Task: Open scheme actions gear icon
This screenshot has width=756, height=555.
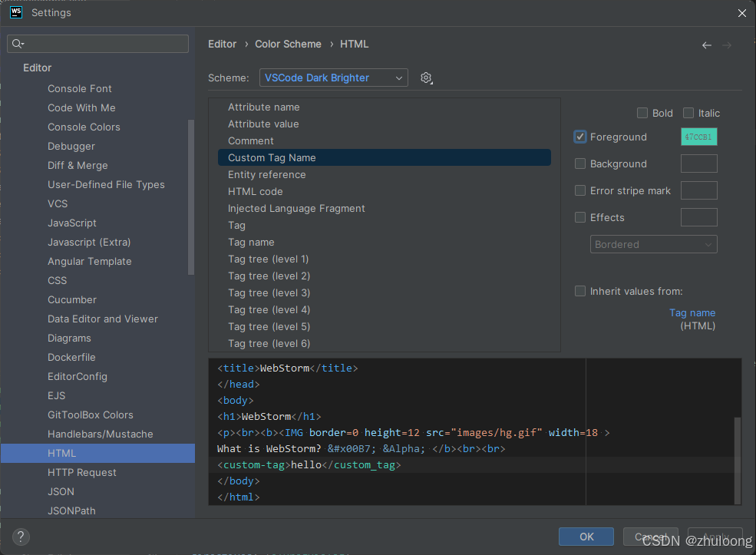Action: 426,78
